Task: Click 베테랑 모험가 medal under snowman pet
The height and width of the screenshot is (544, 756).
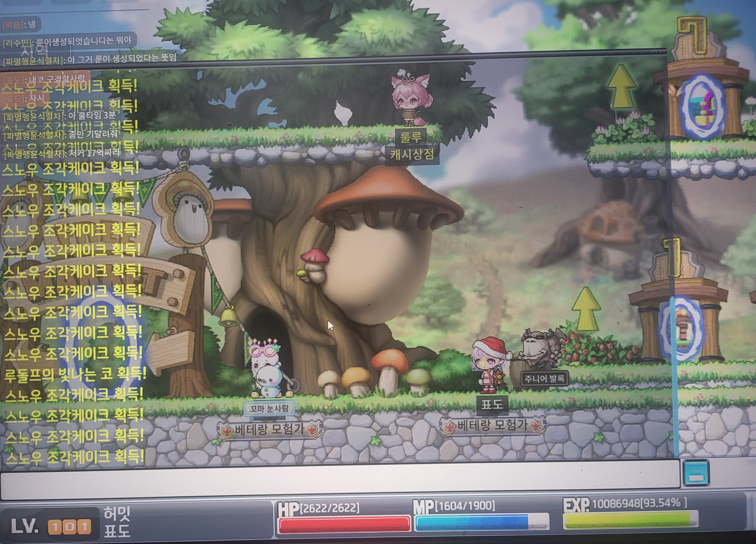Action: 269,429
